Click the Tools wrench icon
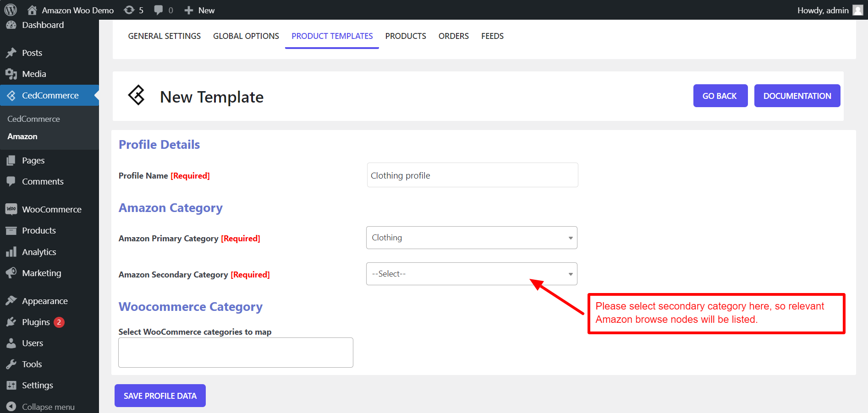Image resolution: width=868 pixels, height=413 pixels. [11, 364]
